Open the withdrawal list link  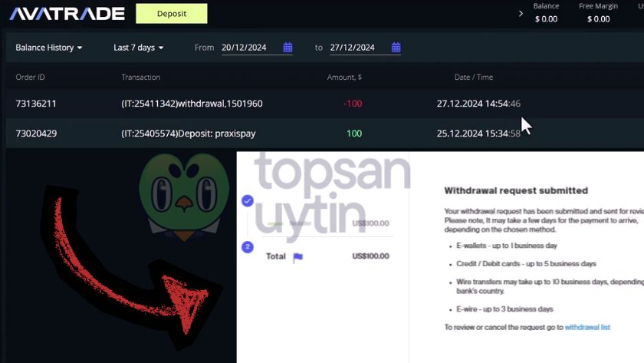pyautogui.click(x=587, y=327)
